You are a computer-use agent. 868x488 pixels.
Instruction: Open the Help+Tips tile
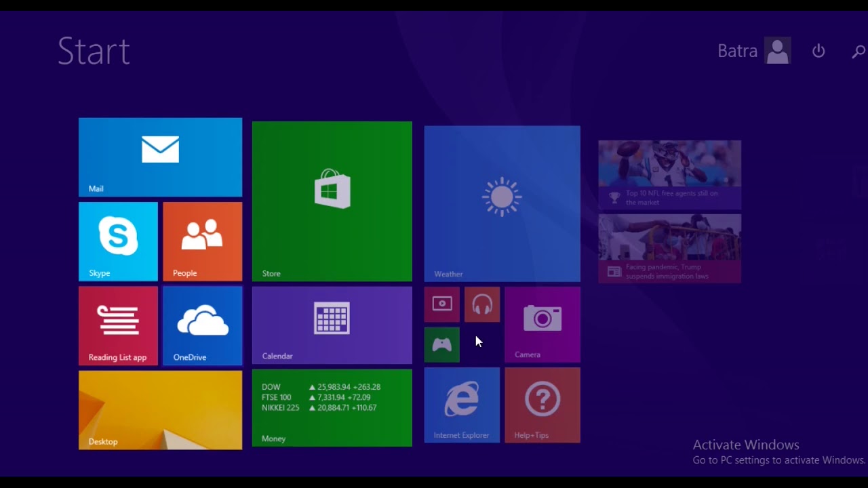(x=542, y=405)
